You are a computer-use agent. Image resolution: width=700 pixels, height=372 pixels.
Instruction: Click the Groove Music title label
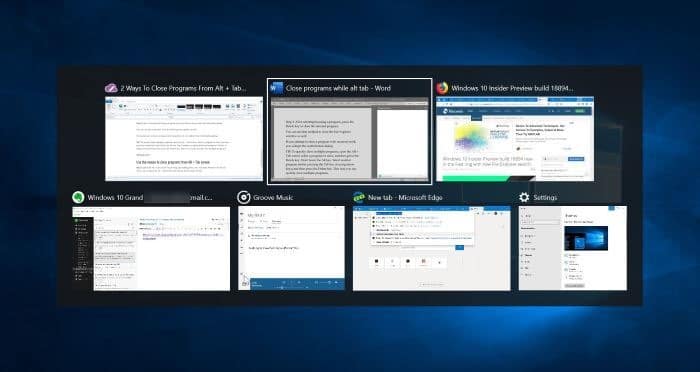pyautogui.click(x=273, y=197)
